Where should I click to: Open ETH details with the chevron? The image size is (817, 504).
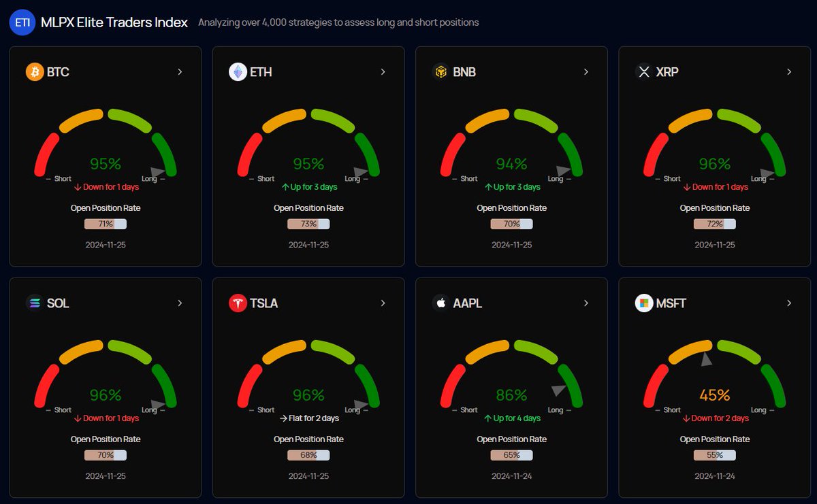[383, 71]
